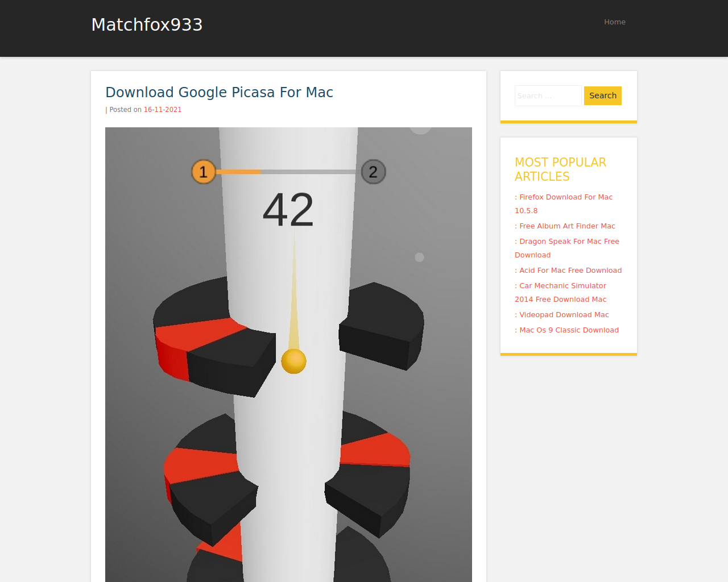Image resolution: width=728 pixels, height=582 pixels.
Task: Click the level progress bar in game image
Action: (288, 172)
